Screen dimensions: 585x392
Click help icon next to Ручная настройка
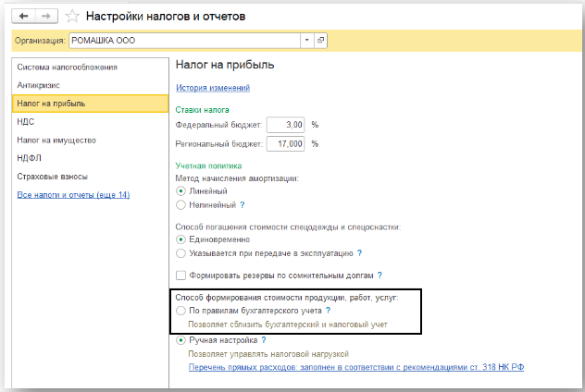tap(264, 341)
